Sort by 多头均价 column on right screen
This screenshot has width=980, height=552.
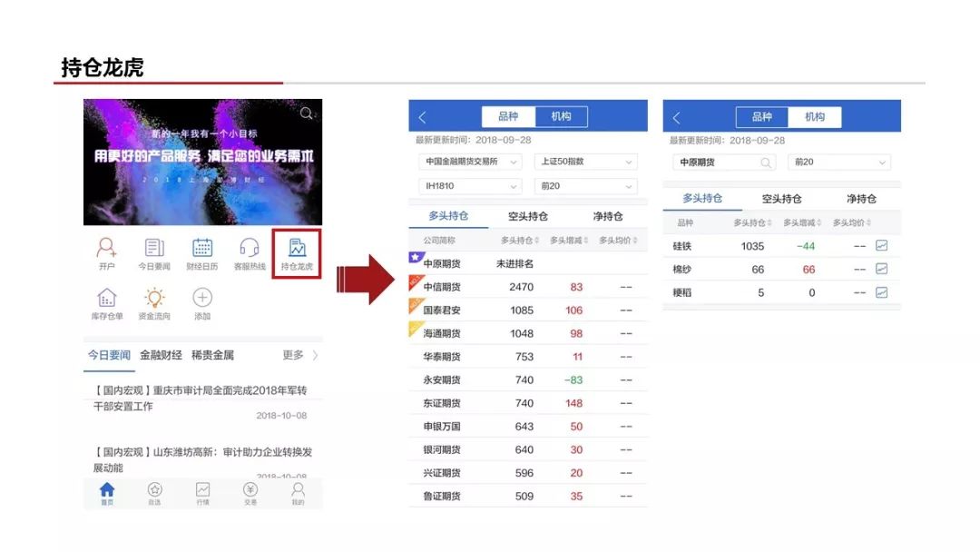851,222
